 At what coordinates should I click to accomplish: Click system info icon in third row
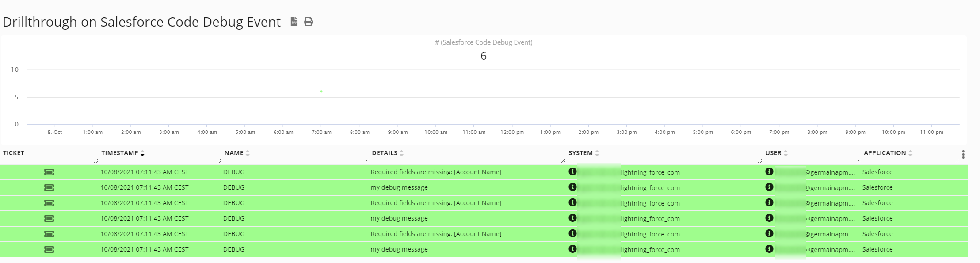click(x=572, y=202)
